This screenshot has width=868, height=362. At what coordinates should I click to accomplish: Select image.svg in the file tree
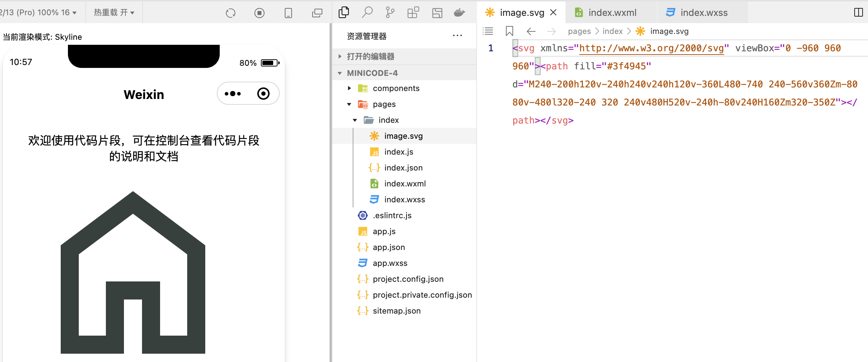tap(404, 136)
